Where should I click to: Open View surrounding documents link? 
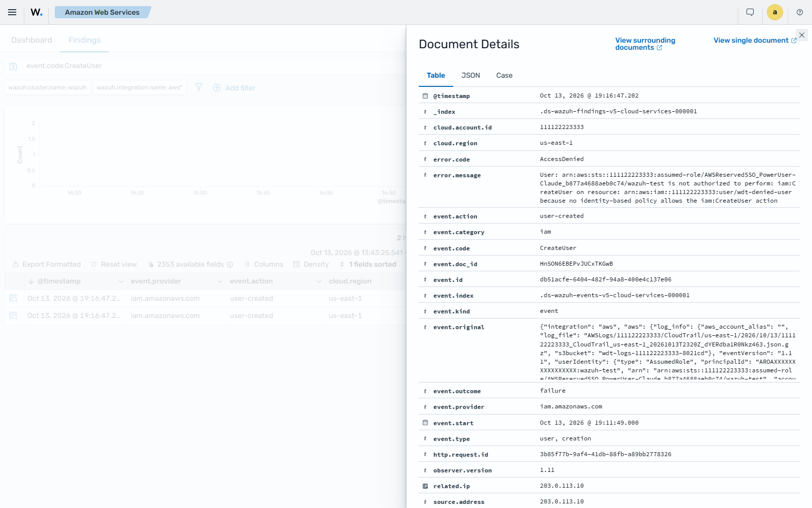pyautogui.click(x=645, y=44)
